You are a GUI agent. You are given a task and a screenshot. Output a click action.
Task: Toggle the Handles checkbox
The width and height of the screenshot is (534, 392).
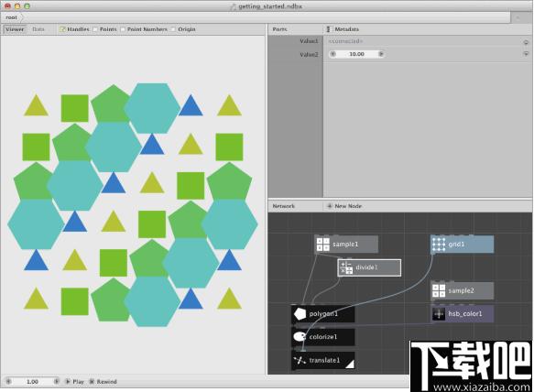[62, 29]
